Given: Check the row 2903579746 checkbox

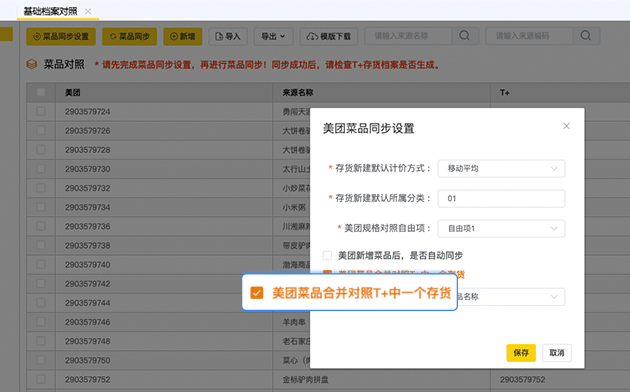Looking at the screenshot, I should click(x=41, y=322).
